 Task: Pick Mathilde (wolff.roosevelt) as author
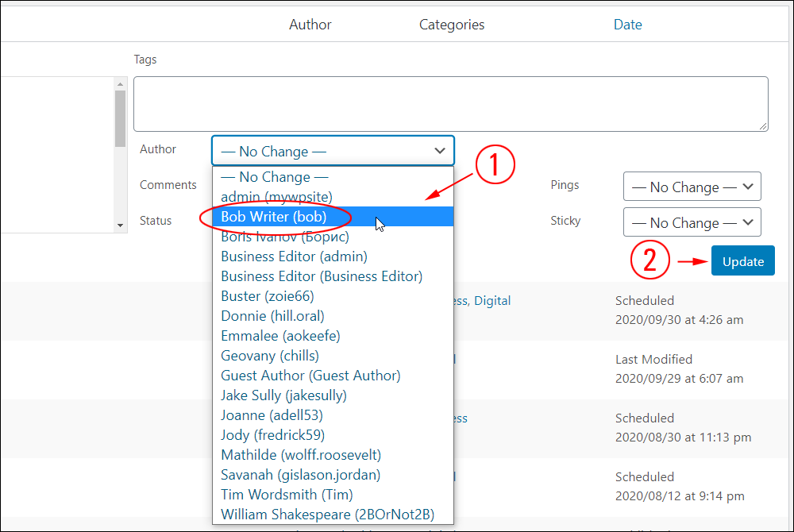pyautogui.click(x=333, y=454)
